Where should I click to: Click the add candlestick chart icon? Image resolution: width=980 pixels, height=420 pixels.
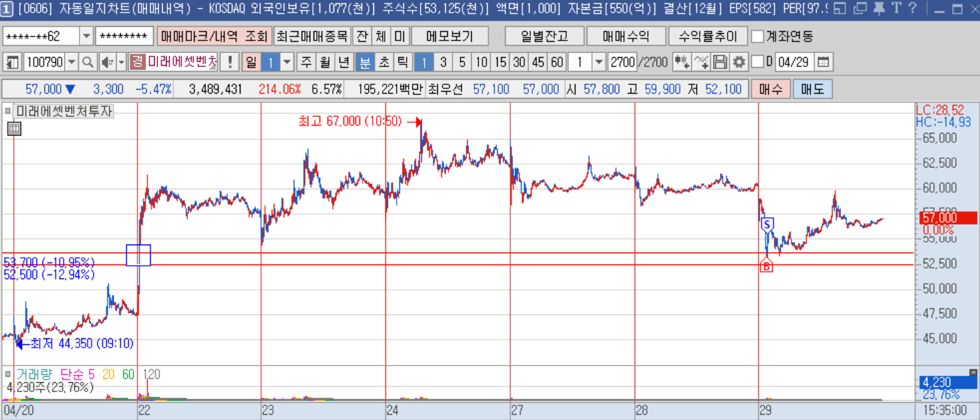(681, 62)
